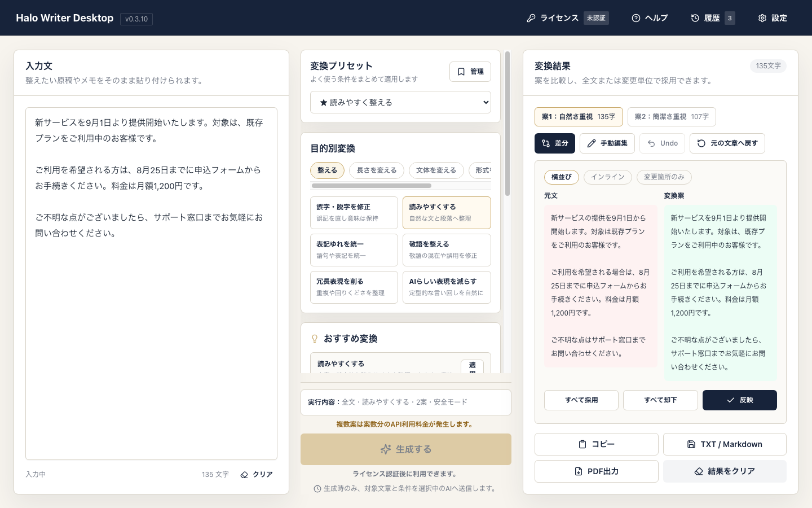This screenshot has width=812, height=508.
Task: Click the 変換案 converted text column
Action: click(720, 293)
